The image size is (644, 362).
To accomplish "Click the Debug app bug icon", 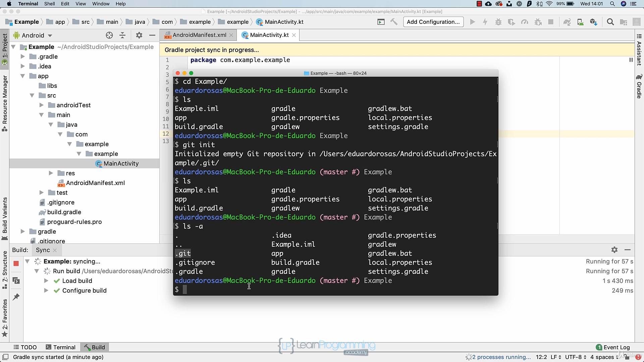I will point(498,22).
